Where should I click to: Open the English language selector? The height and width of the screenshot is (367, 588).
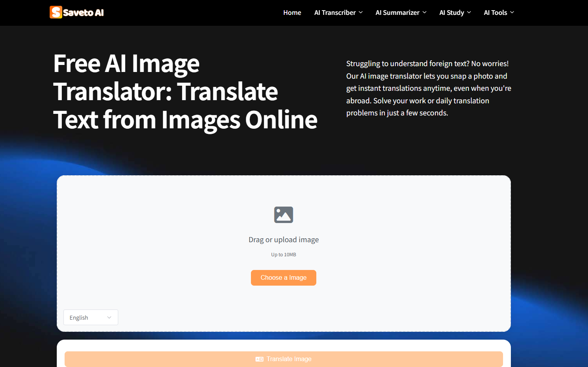[90, 317]
